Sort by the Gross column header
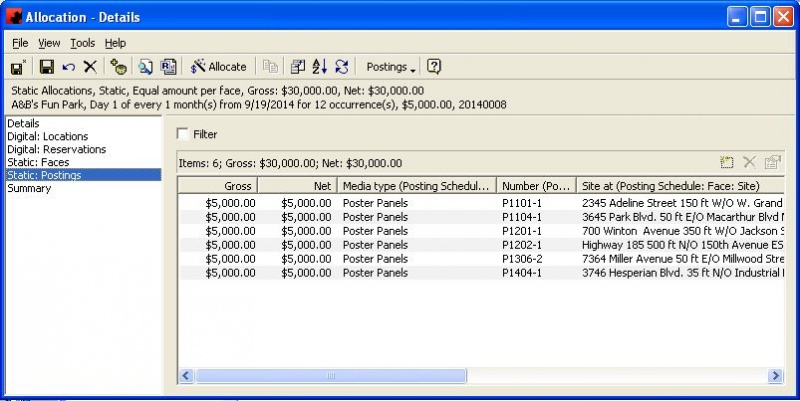Image resolution: width=800 pixels, height=401 pixels. [x=218, y=186]
